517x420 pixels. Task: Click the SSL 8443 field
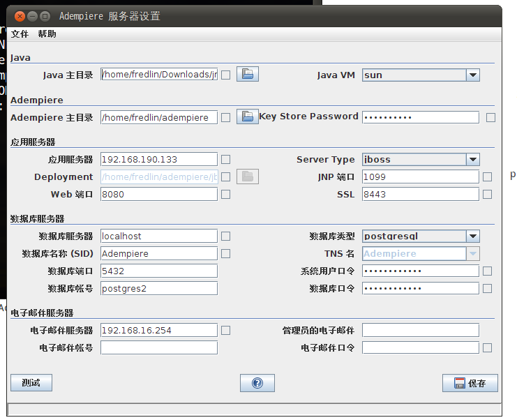click(x=421, y=194)
